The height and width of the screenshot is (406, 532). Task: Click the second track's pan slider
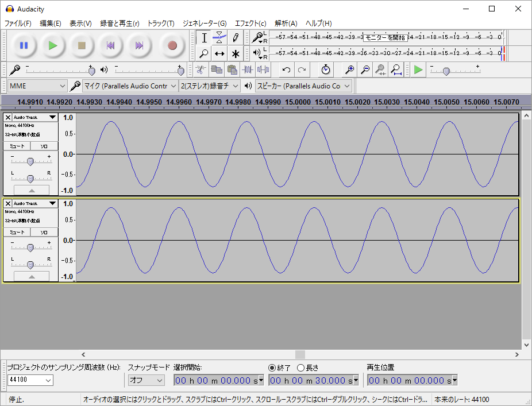(x=30, y=265)
